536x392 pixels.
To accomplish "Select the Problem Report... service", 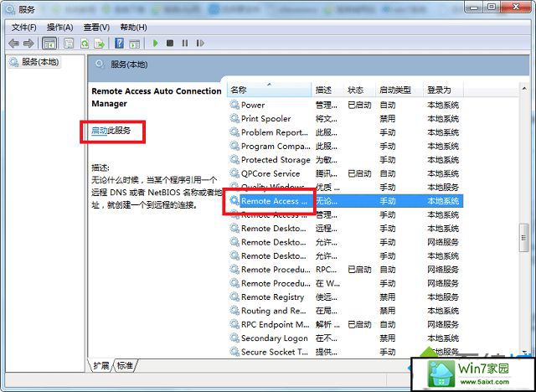I will click(x=345, y=132).
